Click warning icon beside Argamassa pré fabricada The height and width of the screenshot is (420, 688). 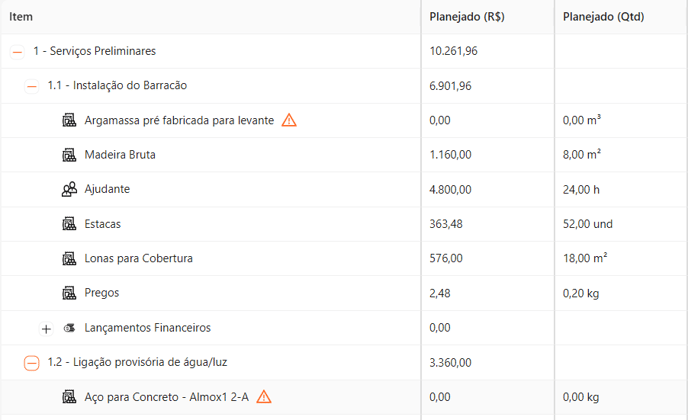[289, 120]
